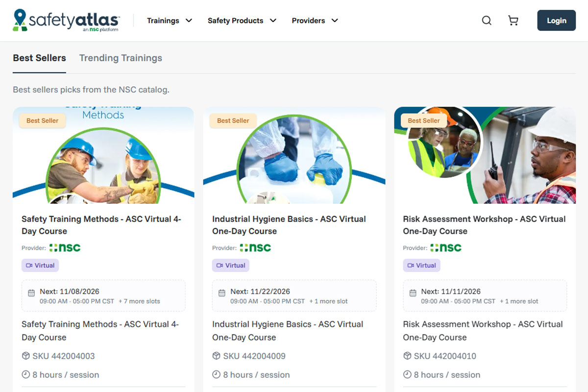Click calendar icon beside Next: 11/22/2026
Screen dimensions: 588x392
pos(222,293)
